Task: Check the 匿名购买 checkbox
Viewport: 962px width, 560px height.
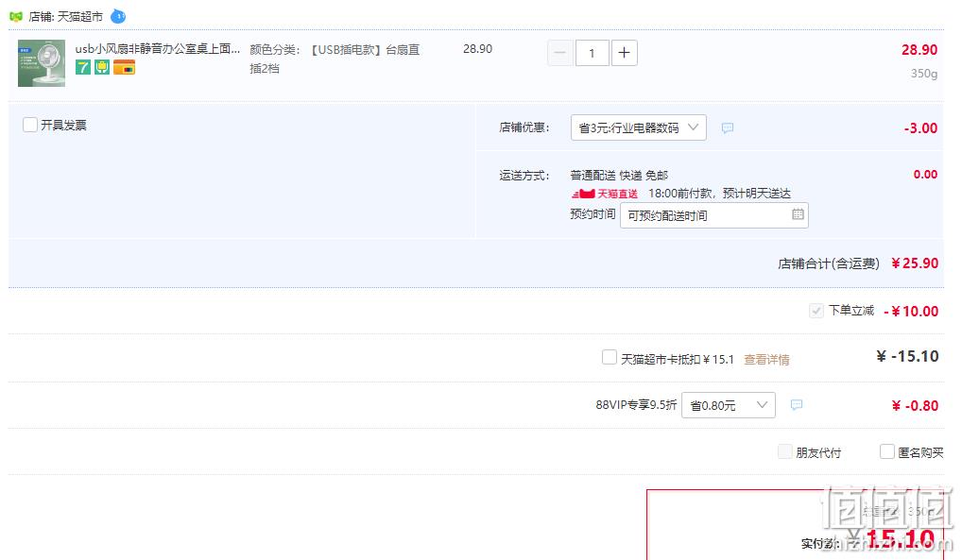Action: pos(887,451)
